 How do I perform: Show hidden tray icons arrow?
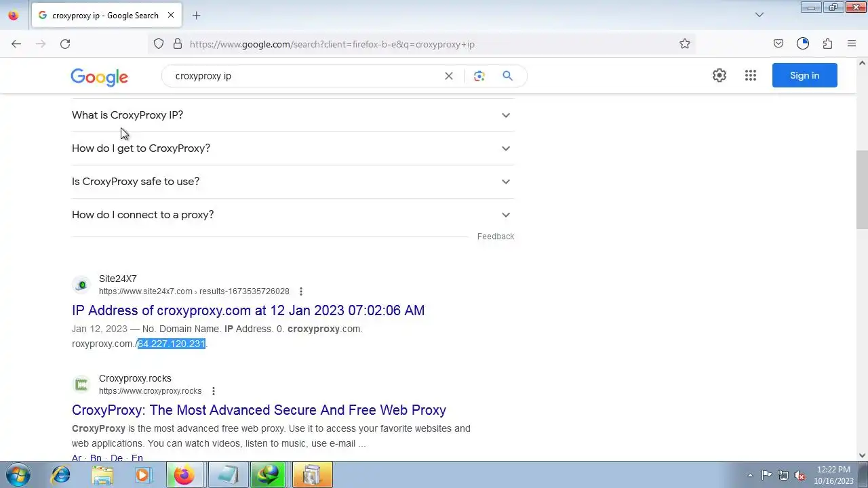tap(750, 475)
